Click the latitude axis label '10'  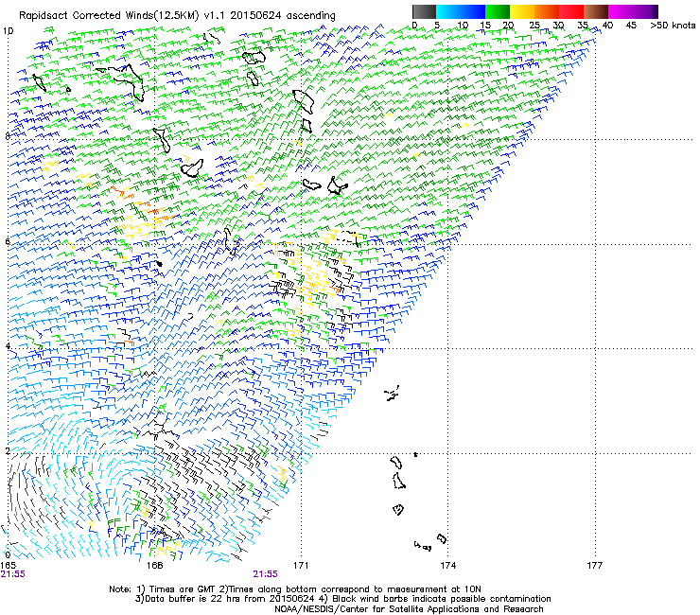tap(8, 31)
